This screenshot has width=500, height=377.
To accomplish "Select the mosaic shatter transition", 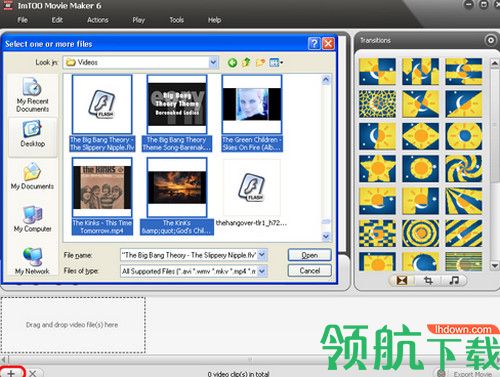I will (377, 104).
